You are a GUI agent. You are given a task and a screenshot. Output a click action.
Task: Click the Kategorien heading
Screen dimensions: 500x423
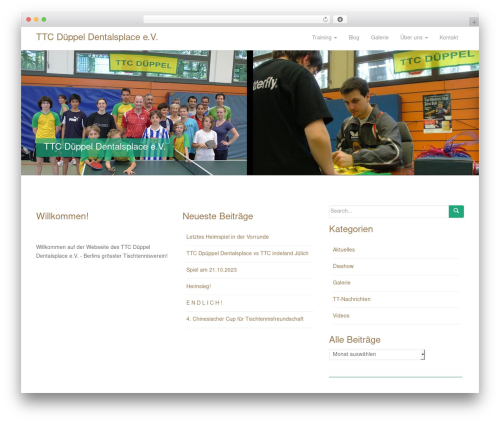351,229
